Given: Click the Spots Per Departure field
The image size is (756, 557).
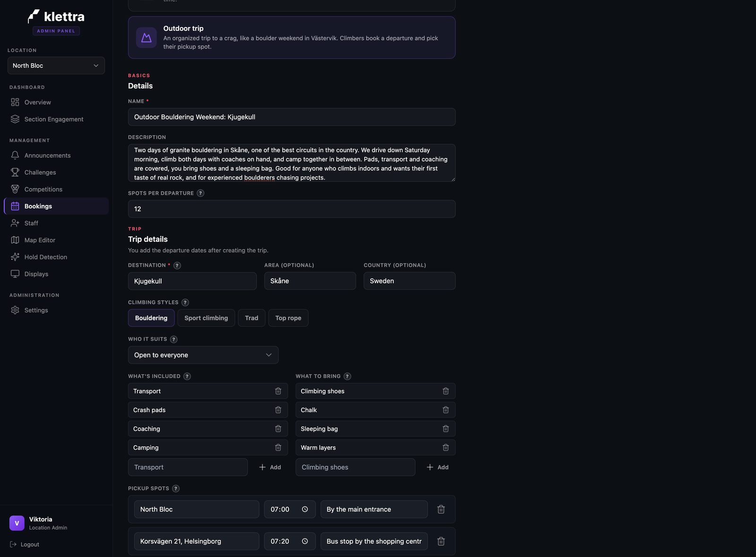Looking at the screenshot, I should coord(292,209).
